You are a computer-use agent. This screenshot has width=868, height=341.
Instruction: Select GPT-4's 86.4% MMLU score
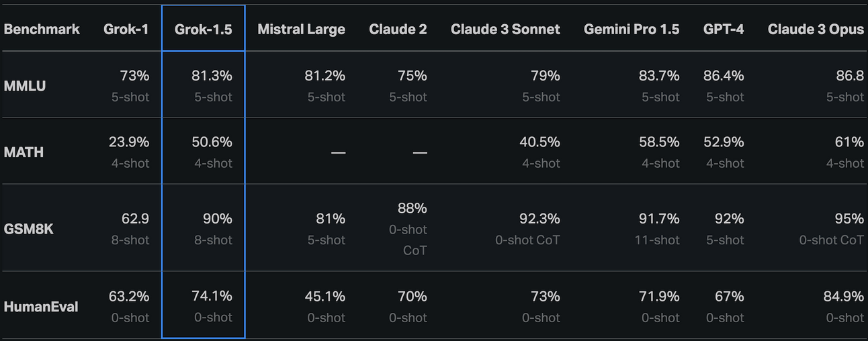coord(724,76)
